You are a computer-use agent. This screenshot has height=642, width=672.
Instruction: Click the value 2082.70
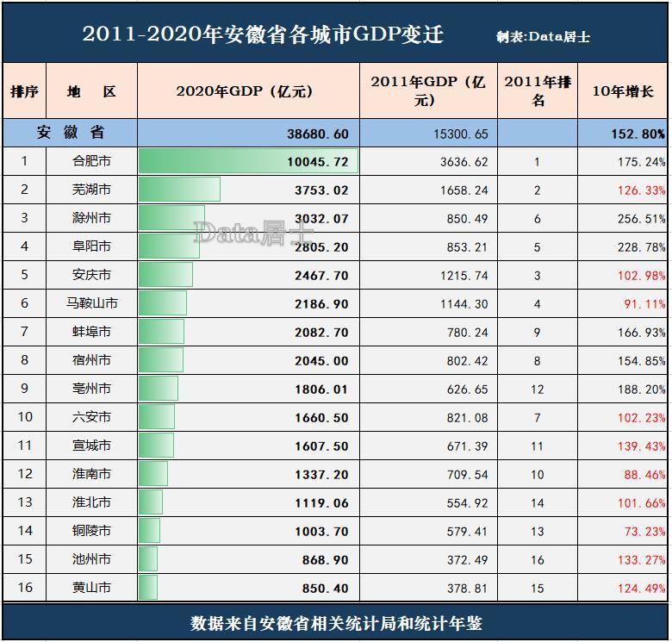tap(321, 333)
